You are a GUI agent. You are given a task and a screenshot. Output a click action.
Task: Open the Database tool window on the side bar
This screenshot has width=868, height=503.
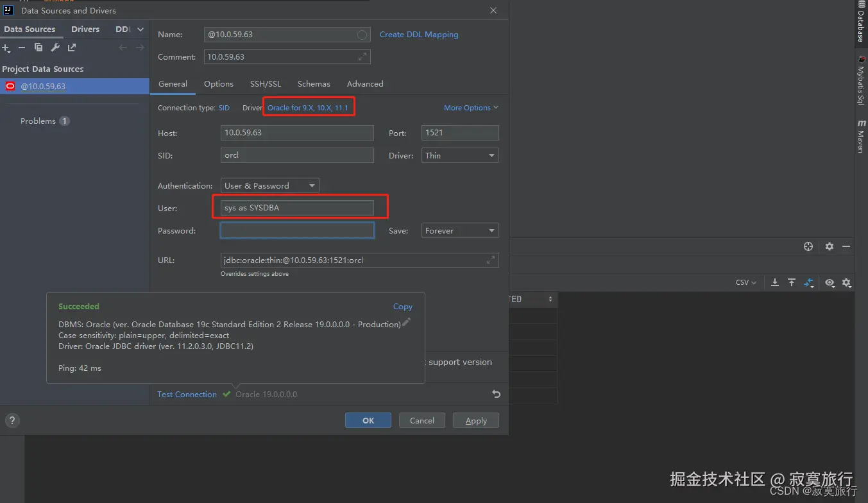click(861, 22)
